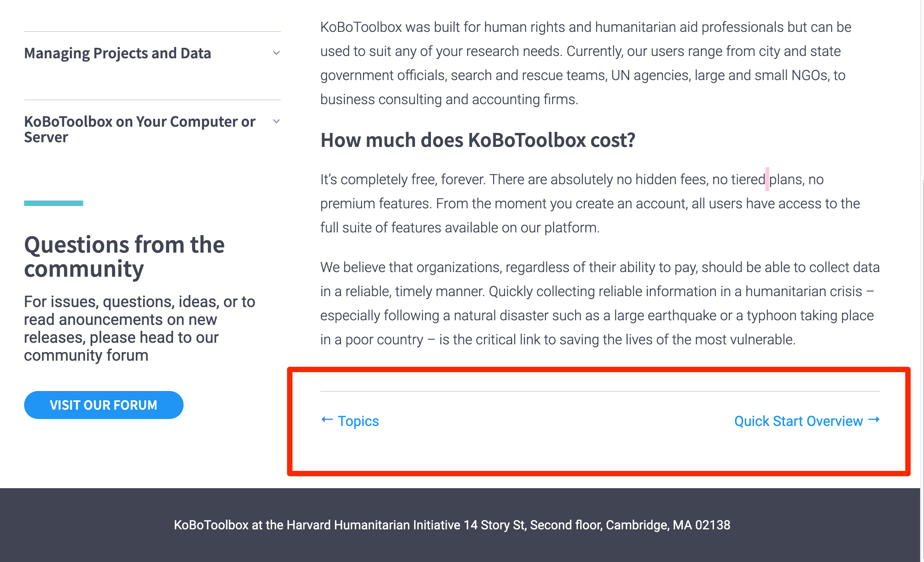The height and width of the screenshot is (562, 924).
Task: Click the VISIT OUR FORUM button
Action: click(x=103, y=405)
